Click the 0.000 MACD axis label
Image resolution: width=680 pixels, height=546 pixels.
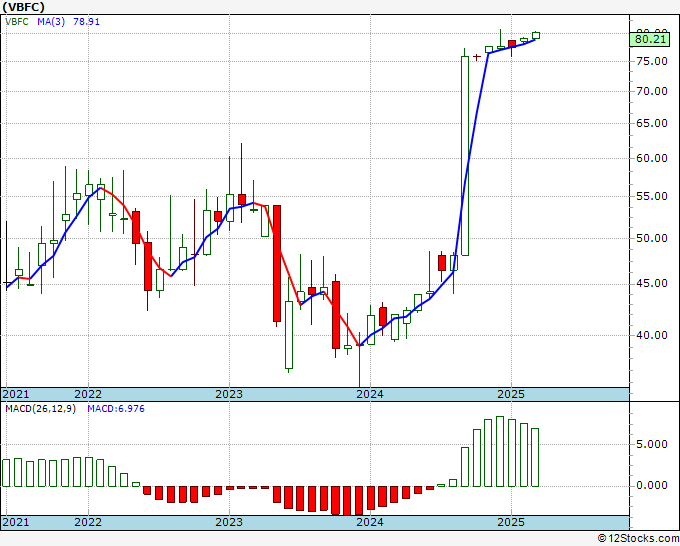point(652,485)
